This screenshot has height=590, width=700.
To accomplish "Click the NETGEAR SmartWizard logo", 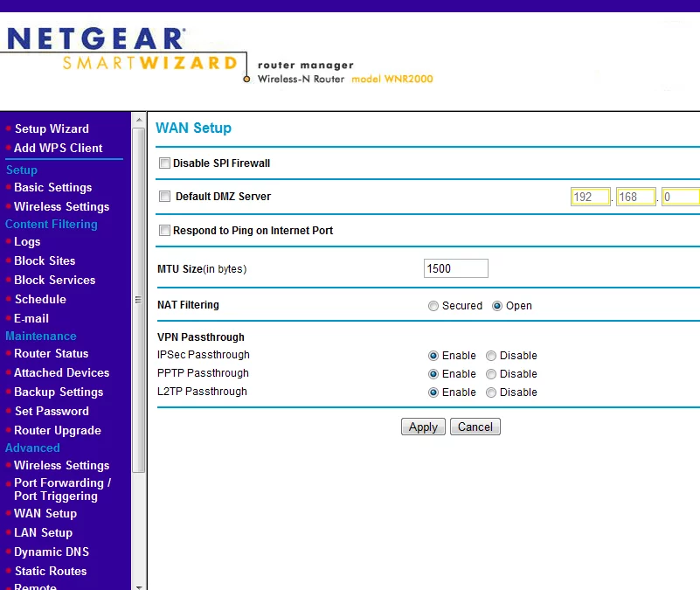I will tap(122, 51).
